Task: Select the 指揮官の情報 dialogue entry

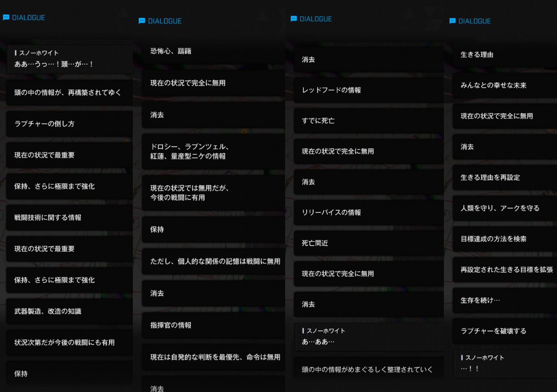Action: tap(213, 325)
